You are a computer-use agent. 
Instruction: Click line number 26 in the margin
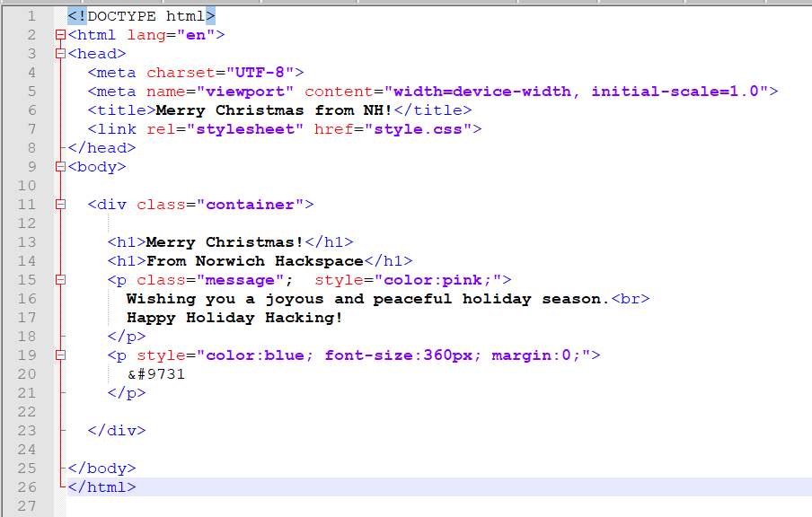(x=26, y=487)
